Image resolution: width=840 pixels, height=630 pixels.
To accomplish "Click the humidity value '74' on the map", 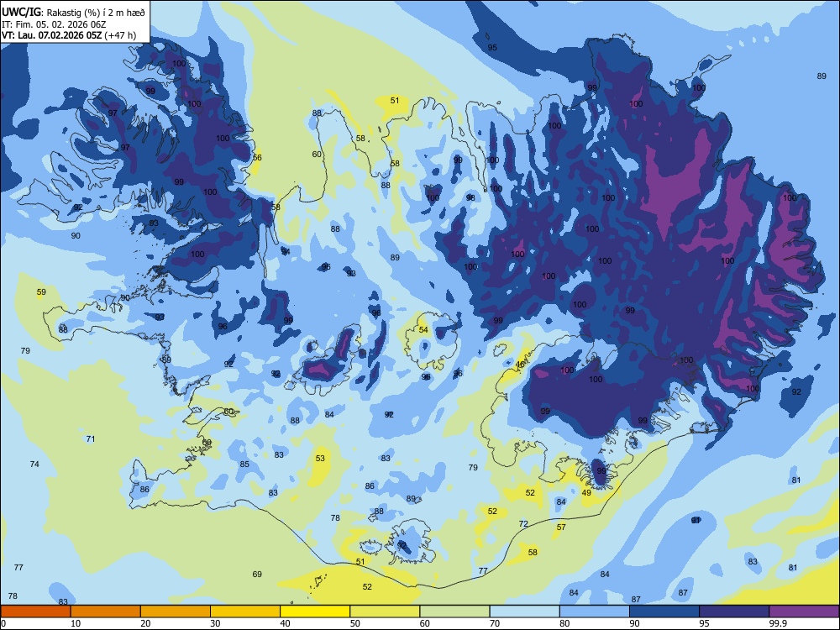I will 34,464.
